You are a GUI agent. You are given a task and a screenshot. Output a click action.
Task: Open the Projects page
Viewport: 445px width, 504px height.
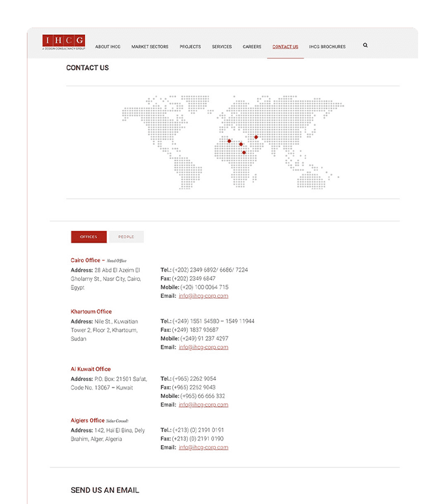tap(190, 46)
